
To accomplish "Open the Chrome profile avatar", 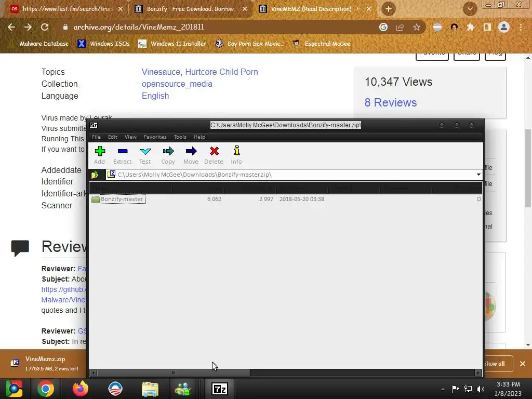I will (504, 27).
